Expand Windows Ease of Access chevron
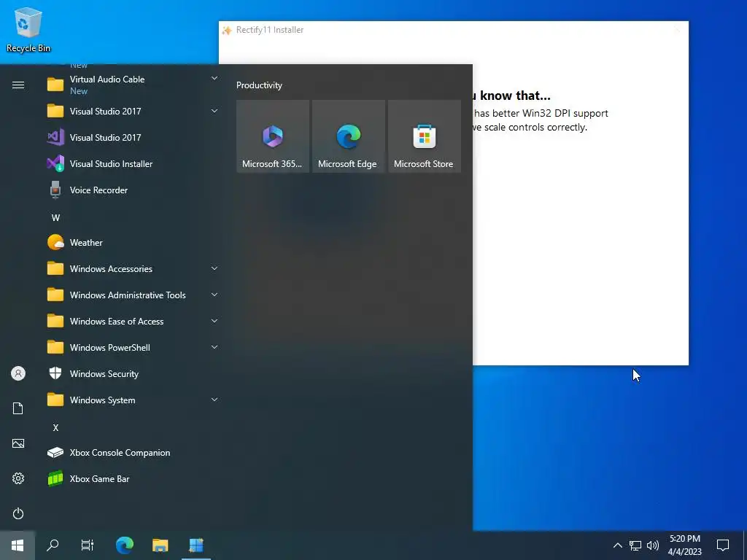Screen dimensions: 747x560 pyautogui.click(x=214, y=321)
